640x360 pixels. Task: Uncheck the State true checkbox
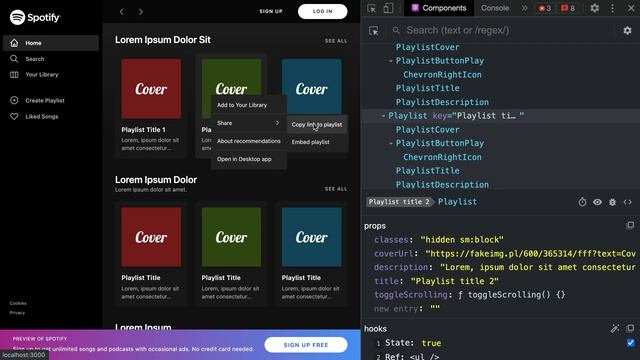click(x=631, y=343)
